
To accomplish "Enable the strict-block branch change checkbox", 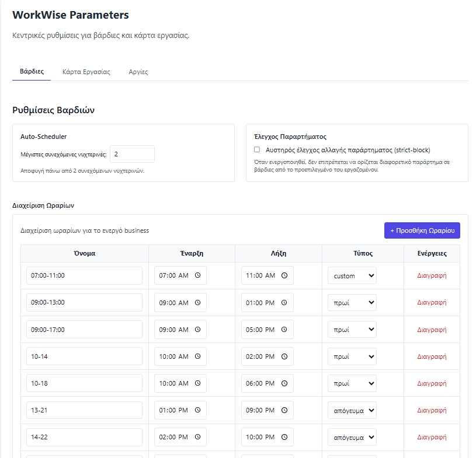I will [257, 149].
